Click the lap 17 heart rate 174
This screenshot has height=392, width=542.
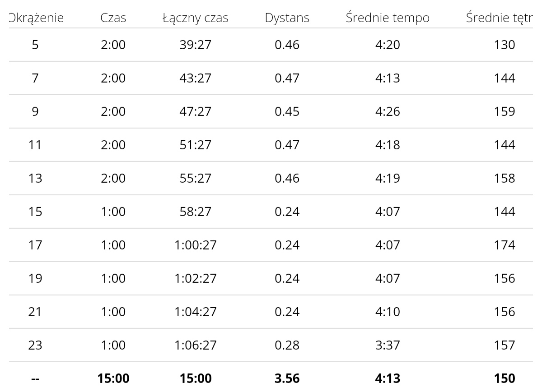[x=505, y=245]
